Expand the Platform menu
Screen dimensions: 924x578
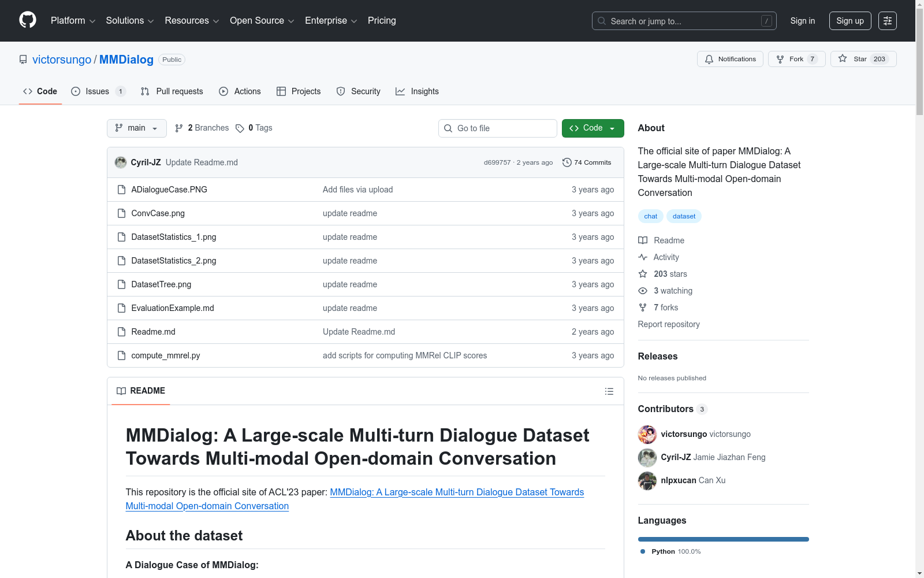(73, 21)
